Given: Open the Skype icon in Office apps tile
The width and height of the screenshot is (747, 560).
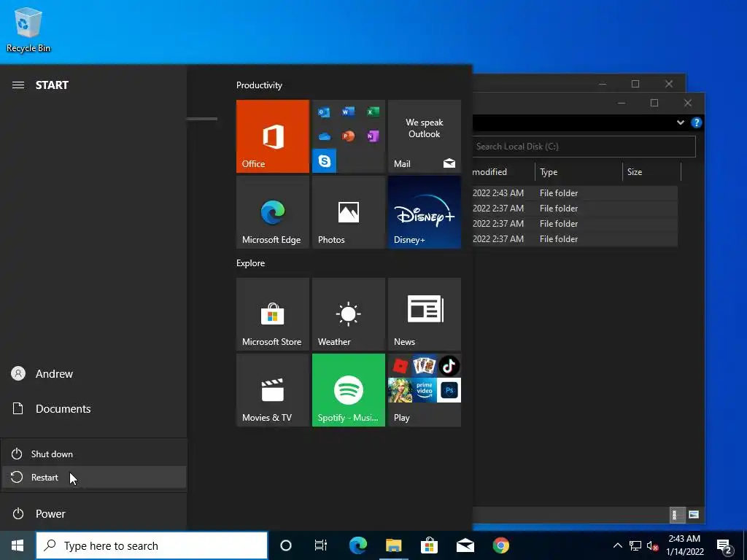Looking at the screenshot, I should tap(325, 161).
